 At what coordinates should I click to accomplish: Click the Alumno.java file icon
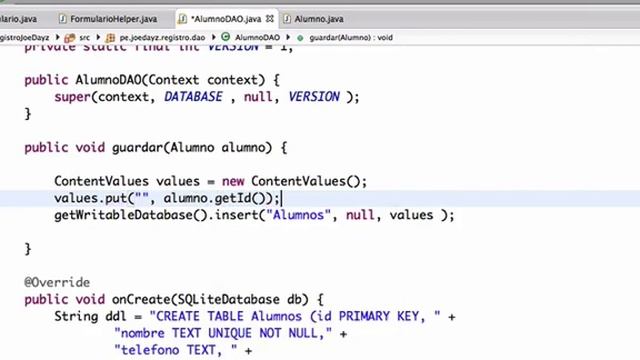point(287,19)
